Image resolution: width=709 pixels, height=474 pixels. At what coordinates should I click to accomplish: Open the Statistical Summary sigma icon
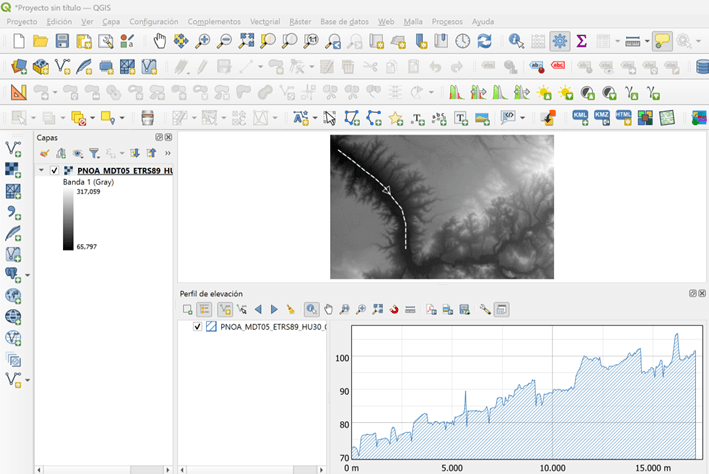pos(581,41)
